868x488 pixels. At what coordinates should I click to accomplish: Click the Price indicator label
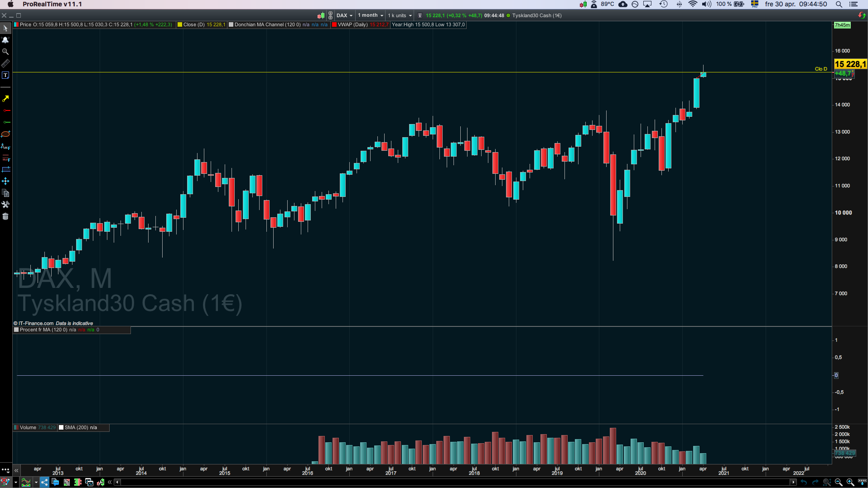[x=25, y=25]
